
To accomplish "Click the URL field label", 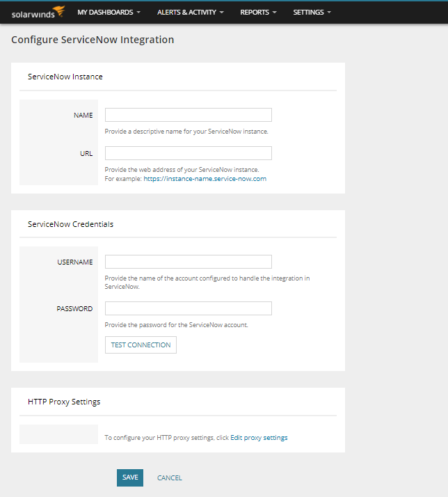I will click(86, 154).
